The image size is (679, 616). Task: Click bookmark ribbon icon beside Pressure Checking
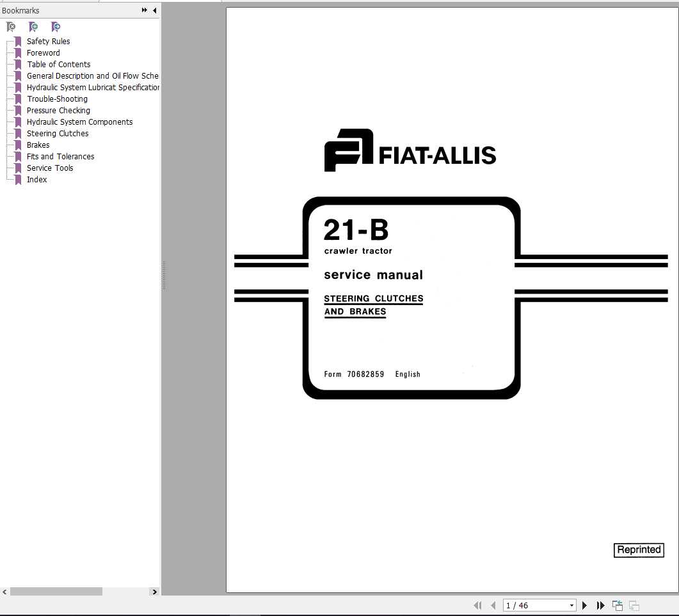[x=18, y=111]
